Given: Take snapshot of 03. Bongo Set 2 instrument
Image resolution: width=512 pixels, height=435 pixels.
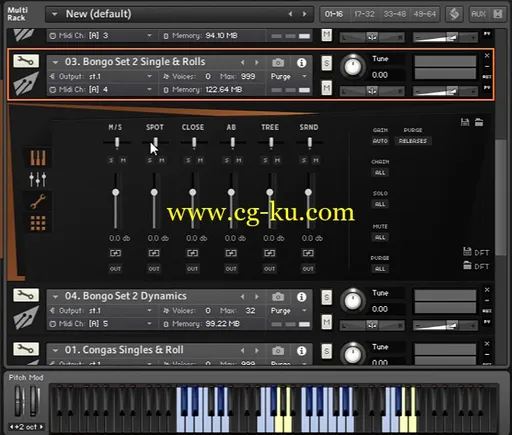Looking at the screenshot, I should point(278,62).
